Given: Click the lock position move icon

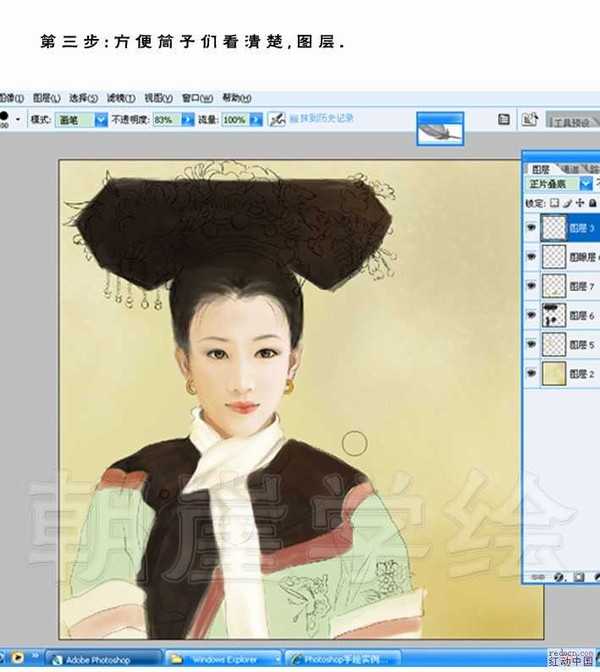Looking at the screenshot, I should coord(579,202).
